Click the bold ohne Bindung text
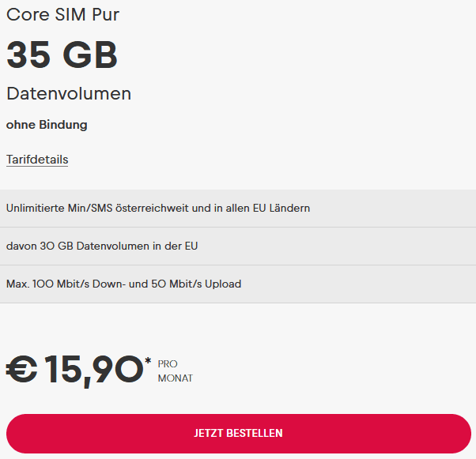Viewport: 476px width, 459px height. coord(47,125)
